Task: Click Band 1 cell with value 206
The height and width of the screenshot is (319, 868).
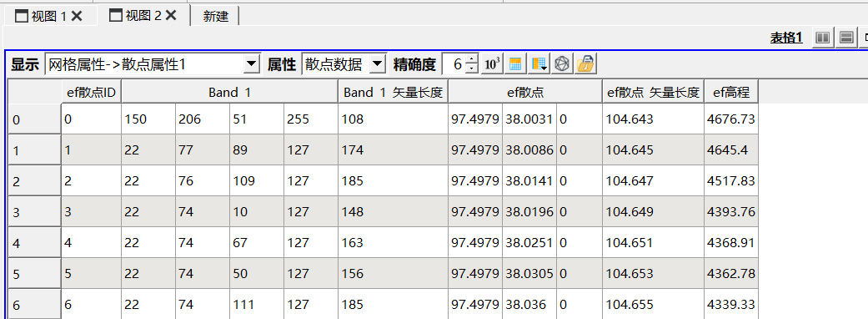Action: (203, 119)
